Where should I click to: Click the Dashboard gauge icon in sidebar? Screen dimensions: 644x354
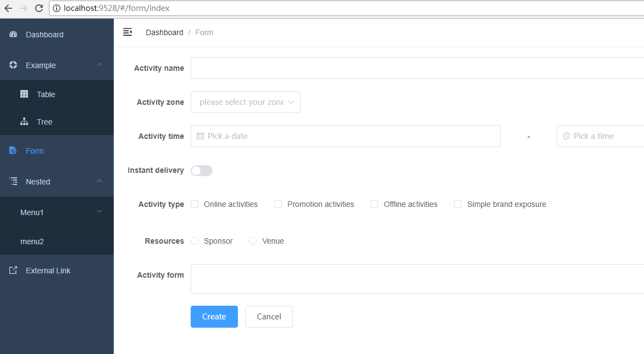(14, 35)
